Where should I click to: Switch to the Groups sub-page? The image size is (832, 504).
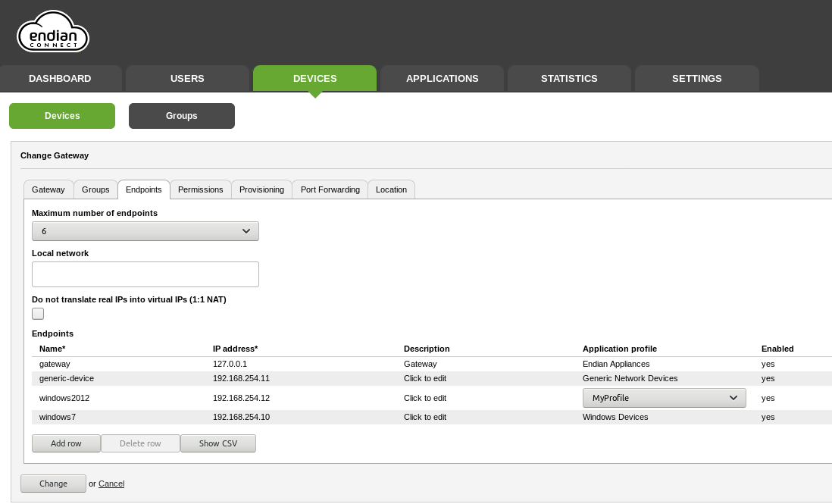tap(181, 116)
